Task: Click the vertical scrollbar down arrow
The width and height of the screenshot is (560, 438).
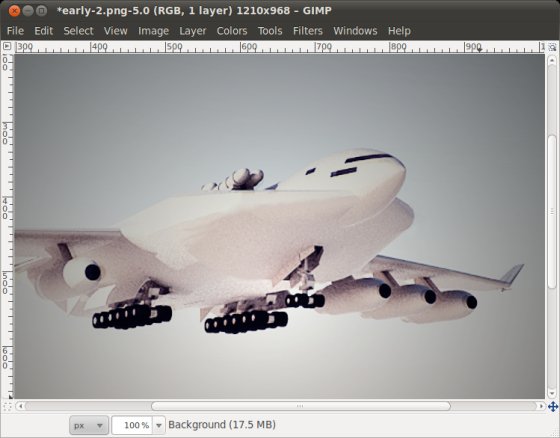Action: (552, 393)
